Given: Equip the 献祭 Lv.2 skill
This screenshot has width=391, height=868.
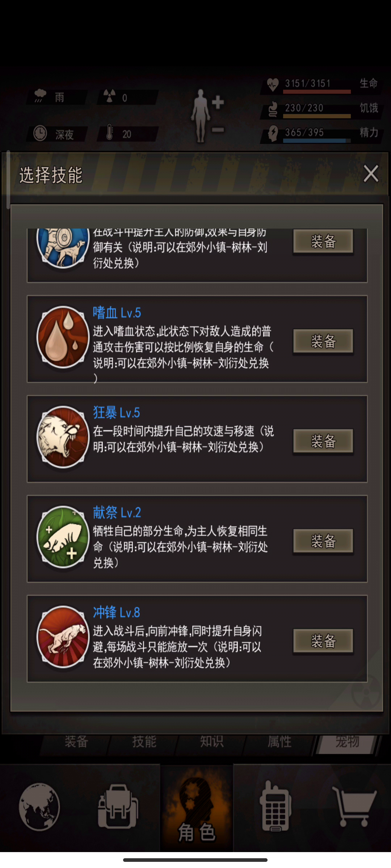Looking at the screenshot, I should tap(323, 541).
